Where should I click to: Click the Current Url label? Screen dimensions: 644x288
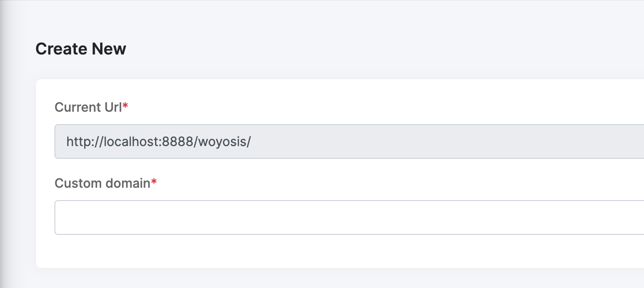tap(88, 107)
